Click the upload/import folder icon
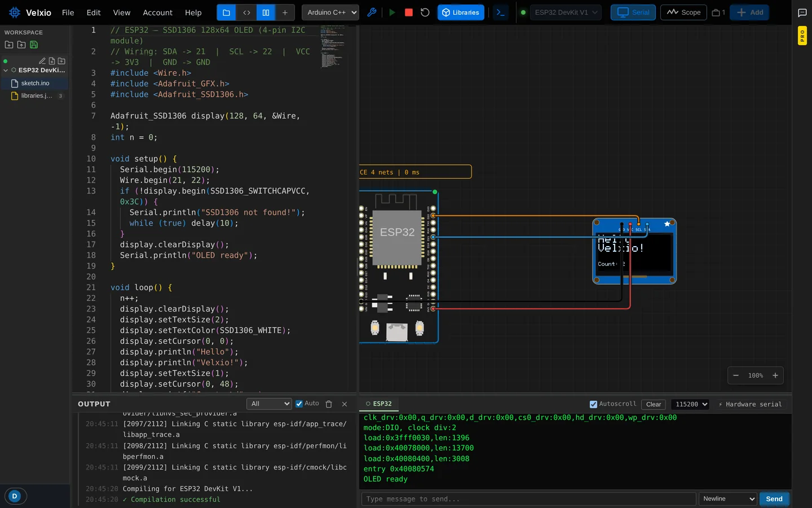 coord(21,45)
